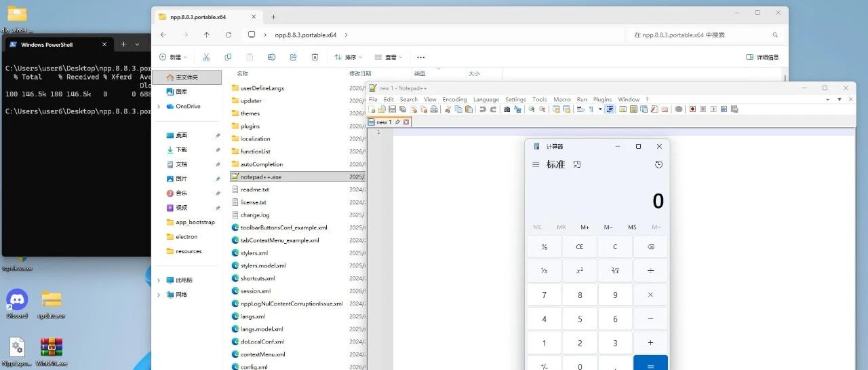
Task: Toggle the document monitoring icon in Notepad++
Action: [678, 109]
